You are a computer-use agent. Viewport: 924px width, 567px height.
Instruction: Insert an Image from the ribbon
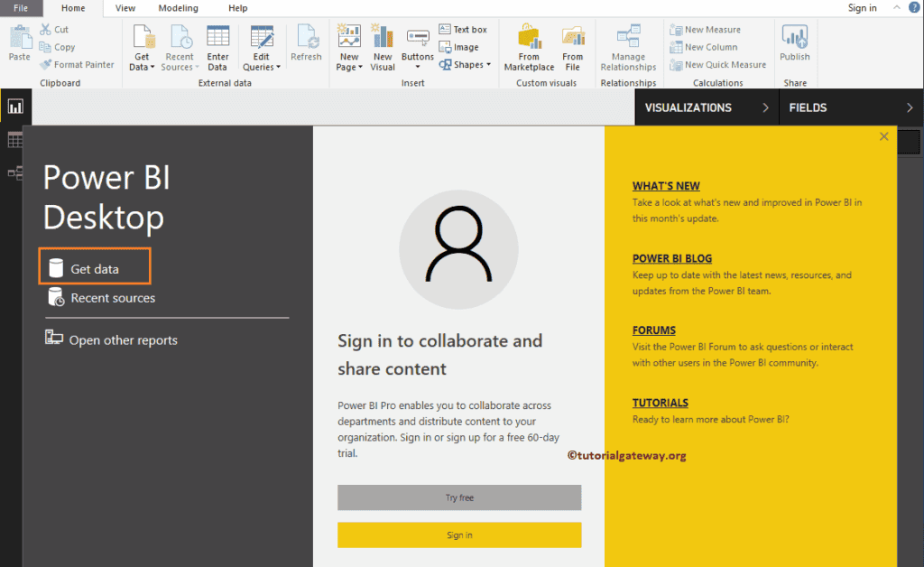point(458,47)
